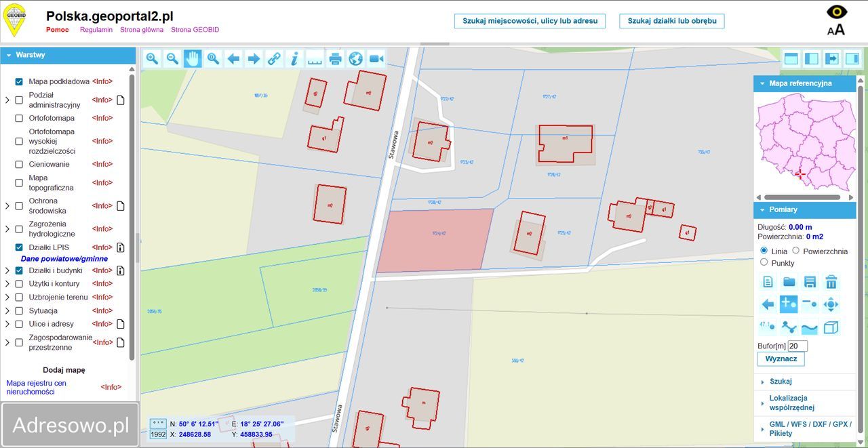Print the map with printer icon
This screenshot has height=448, width=868.
pyautogui.click(x=335, y=59)
